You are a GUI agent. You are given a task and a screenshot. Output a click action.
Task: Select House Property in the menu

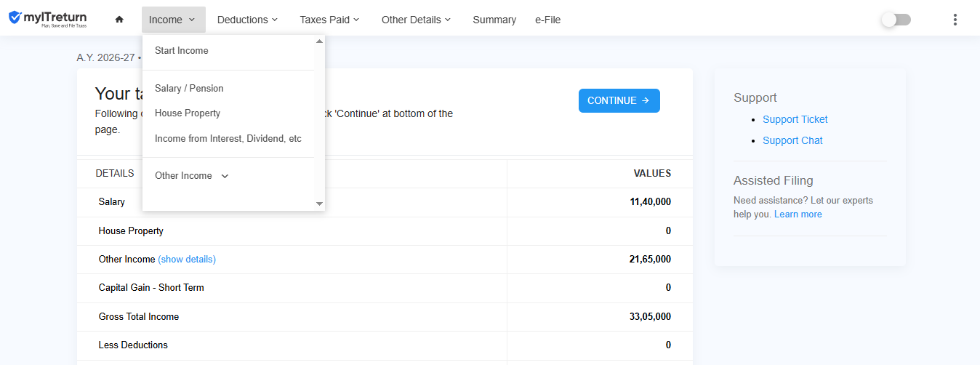pos(188,113)
